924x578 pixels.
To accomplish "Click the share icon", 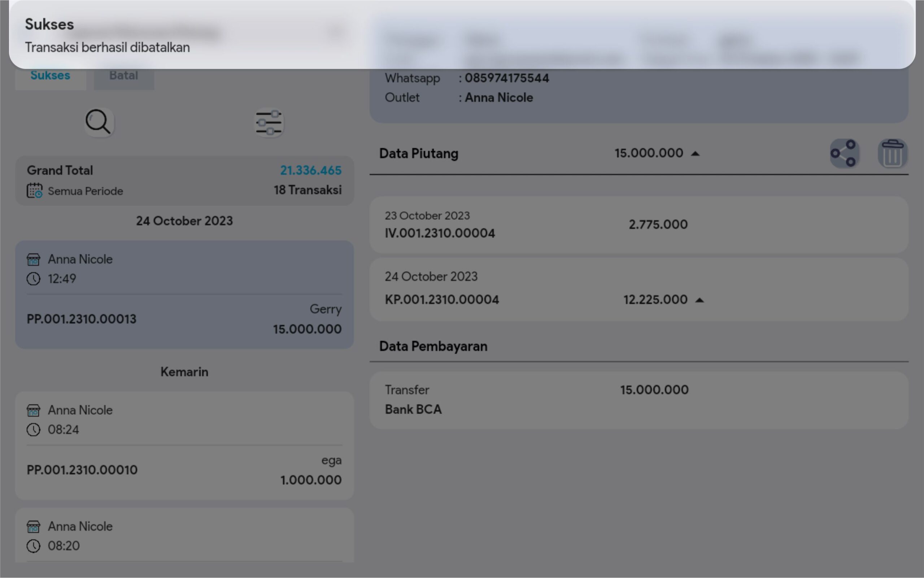I will tap(844, 153).
